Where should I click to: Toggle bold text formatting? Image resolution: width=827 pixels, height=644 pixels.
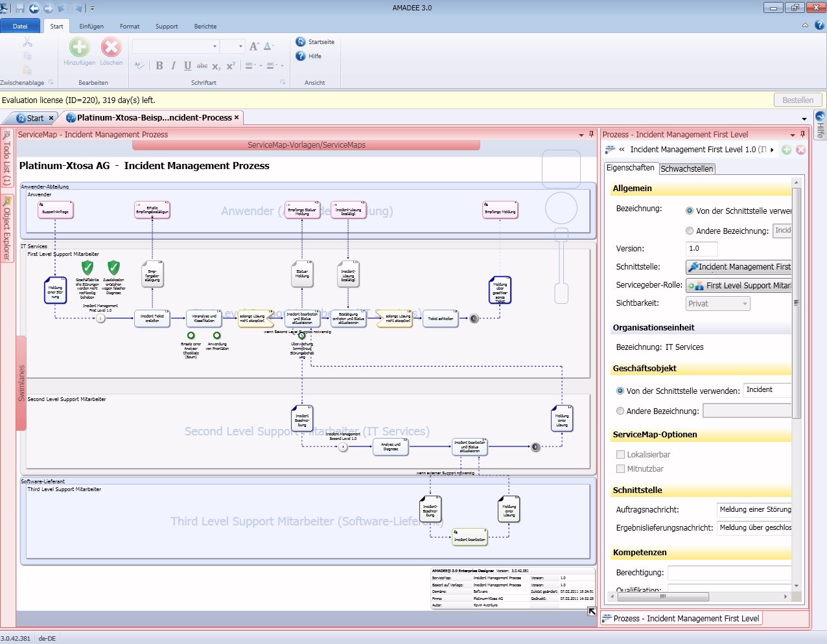click(159, 65)
